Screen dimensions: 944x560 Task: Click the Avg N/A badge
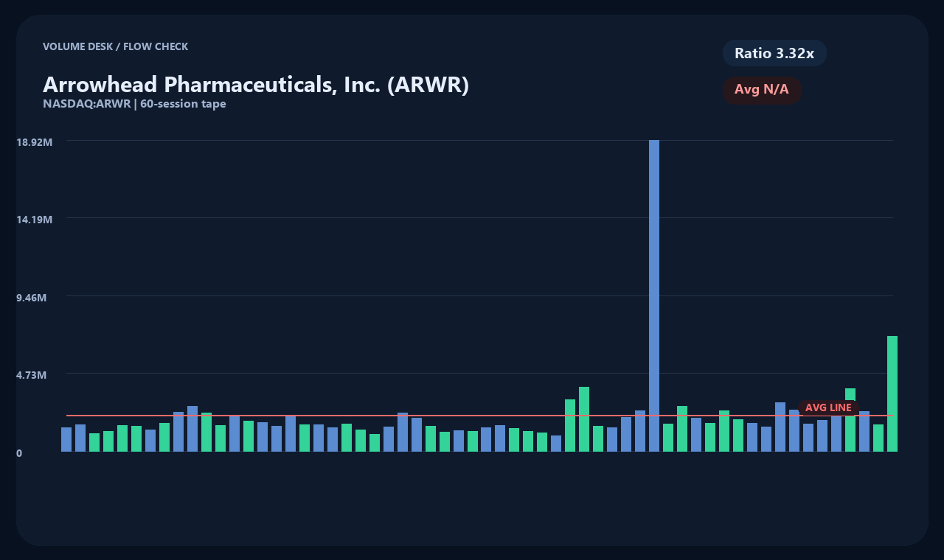(x=762, y=90)
